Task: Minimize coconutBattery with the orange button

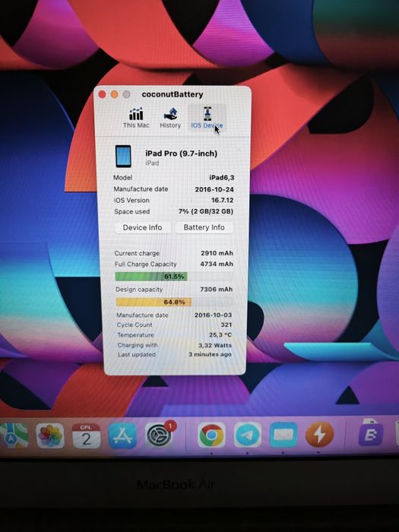Action: click(114, 94)
